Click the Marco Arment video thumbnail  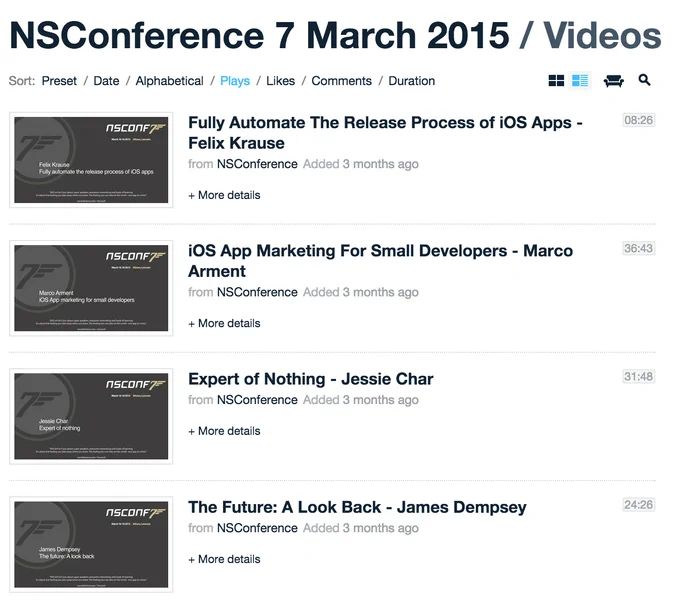click(x=91, y=288)
